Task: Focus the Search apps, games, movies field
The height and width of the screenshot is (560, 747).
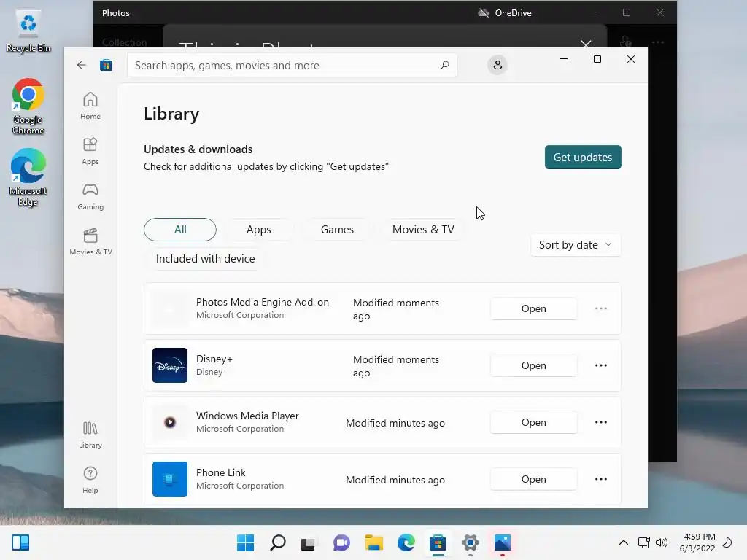Action: (x=292, y=65)
